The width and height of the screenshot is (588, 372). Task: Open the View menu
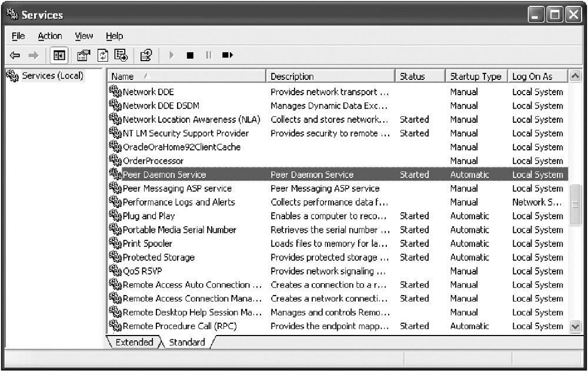tap(84, 36)
